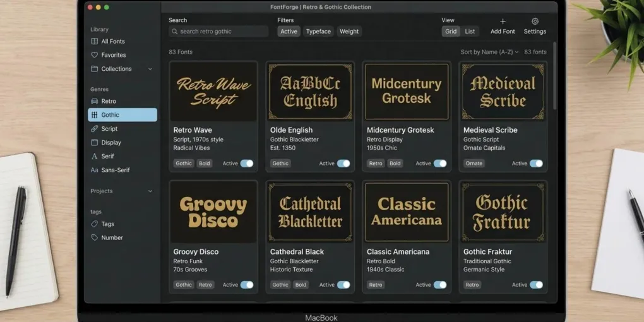
Task: Open Cathedral Blackletter preview thumbnail
Action: (x=310, y=212)
